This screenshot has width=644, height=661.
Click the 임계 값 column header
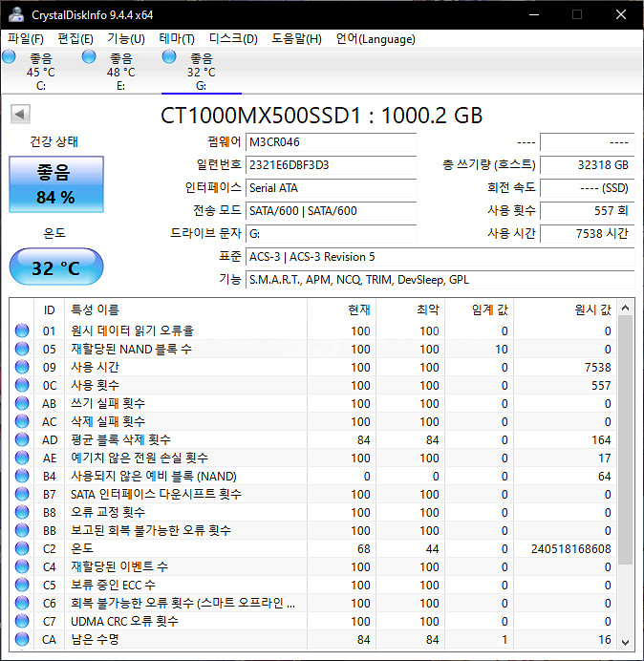(x=479, y=310)
